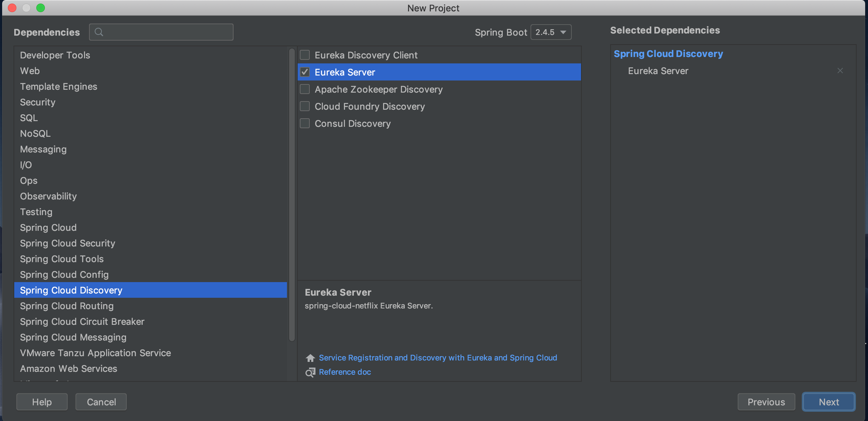This screenshot has height=421, width=868.
Task: Check Apache Zookeeper Discovery
Action: click(305, 89)
